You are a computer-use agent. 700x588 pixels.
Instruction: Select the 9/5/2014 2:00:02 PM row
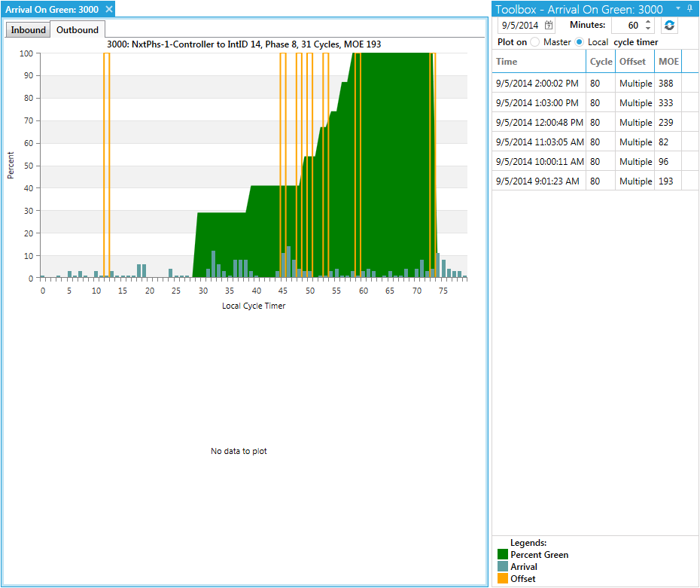click(537, 84)
